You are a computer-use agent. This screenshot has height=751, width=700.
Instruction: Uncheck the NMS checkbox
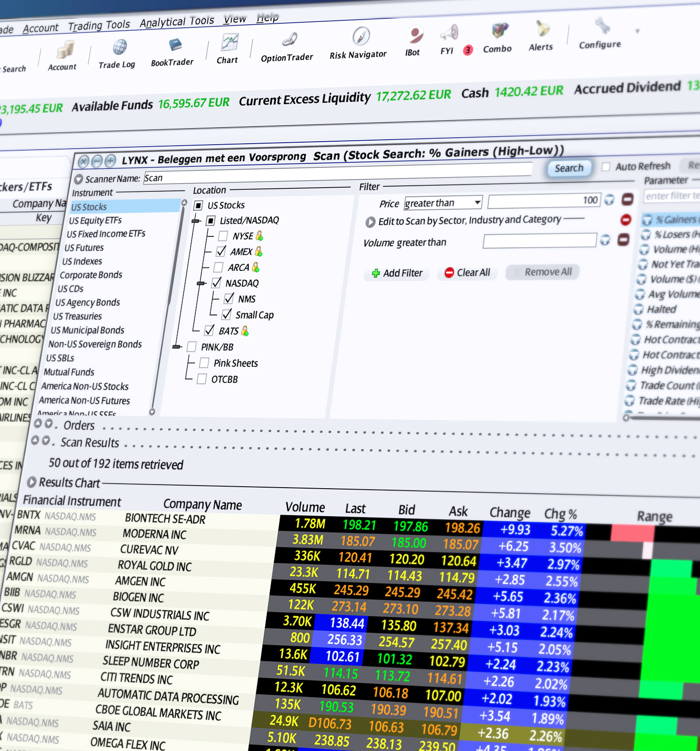pos(229,299)
